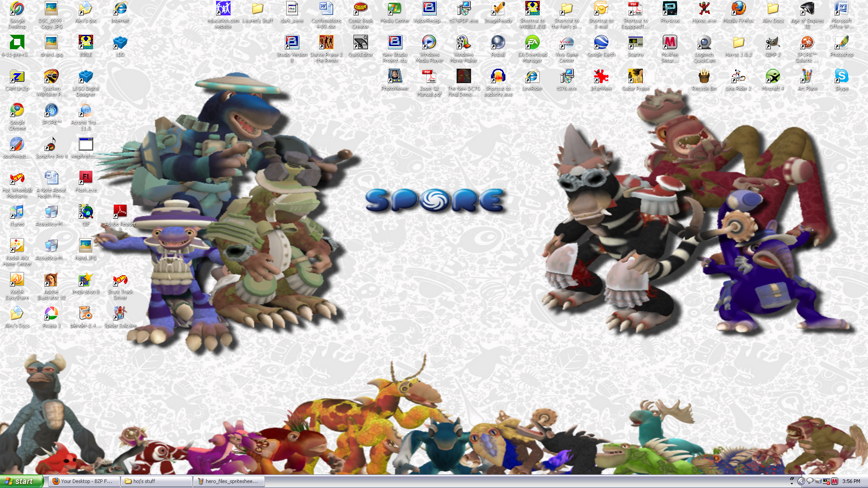The height and width of the screenshot is (488, 868).
Task: Launch GIMP 2
Action: tap(773, 45)
